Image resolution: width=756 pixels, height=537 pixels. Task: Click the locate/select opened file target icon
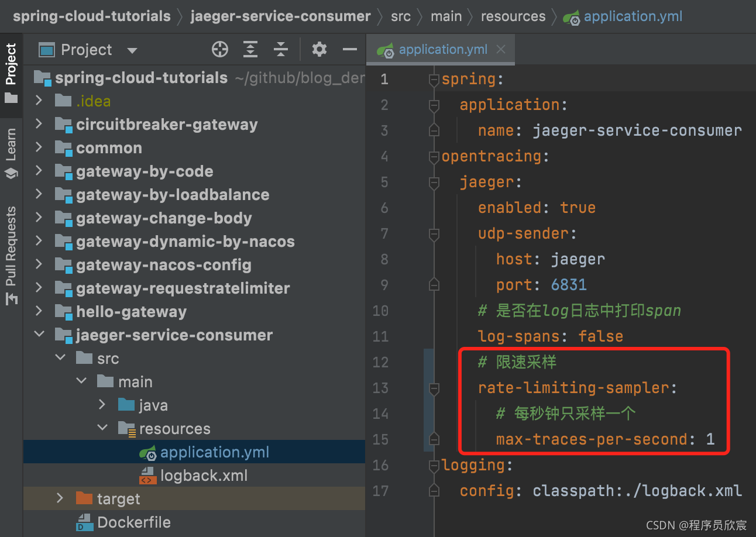[220, 50]
